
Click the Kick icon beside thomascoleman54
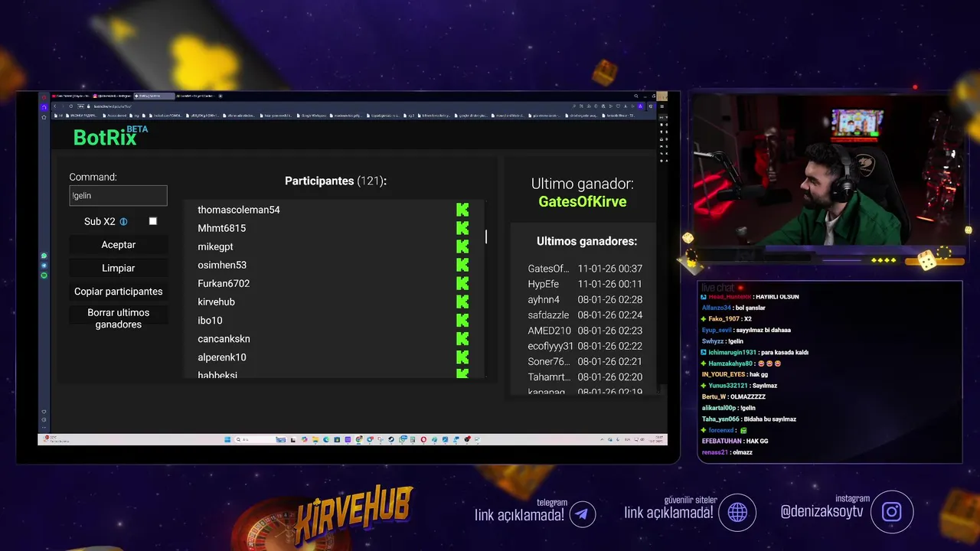tap(462, 210)
